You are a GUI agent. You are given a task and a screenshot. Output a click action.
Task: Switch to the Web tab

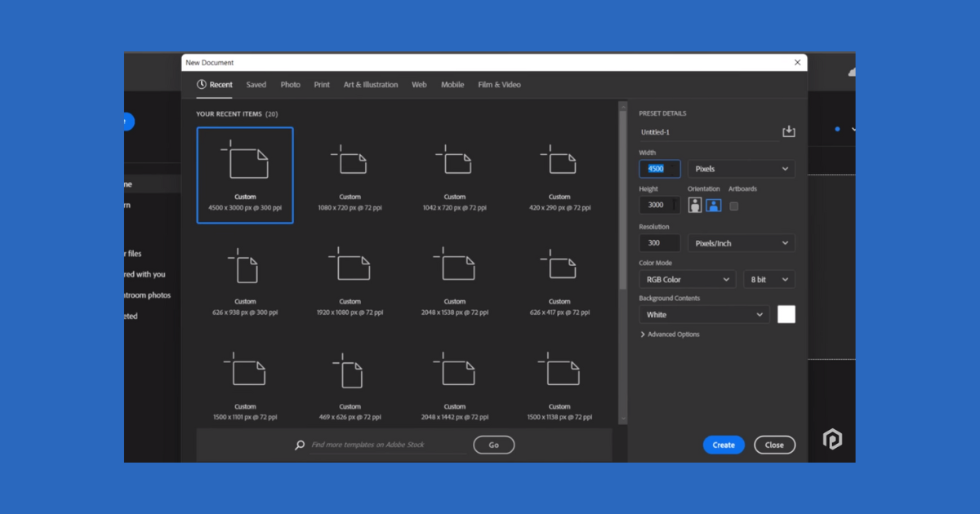[419, 85]
